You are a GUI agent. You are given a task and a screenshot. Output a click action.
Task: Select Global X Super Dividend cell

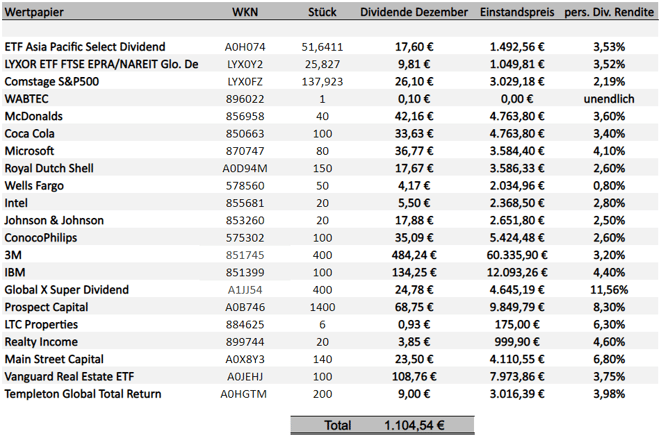(x=67, y=290)
